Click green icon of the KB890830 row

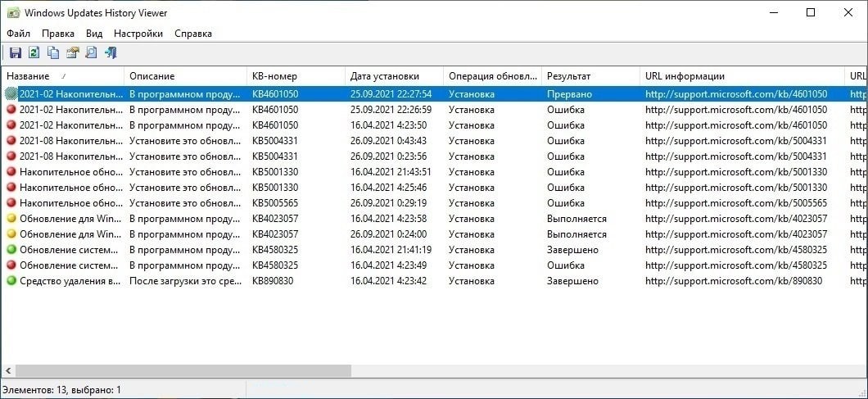[x=11, y=281]
